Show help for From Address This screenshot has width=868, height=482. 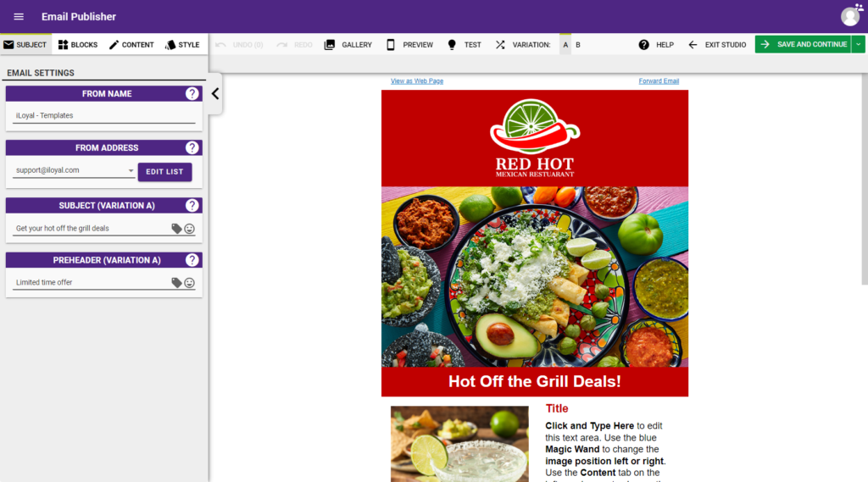pos(192,147)
